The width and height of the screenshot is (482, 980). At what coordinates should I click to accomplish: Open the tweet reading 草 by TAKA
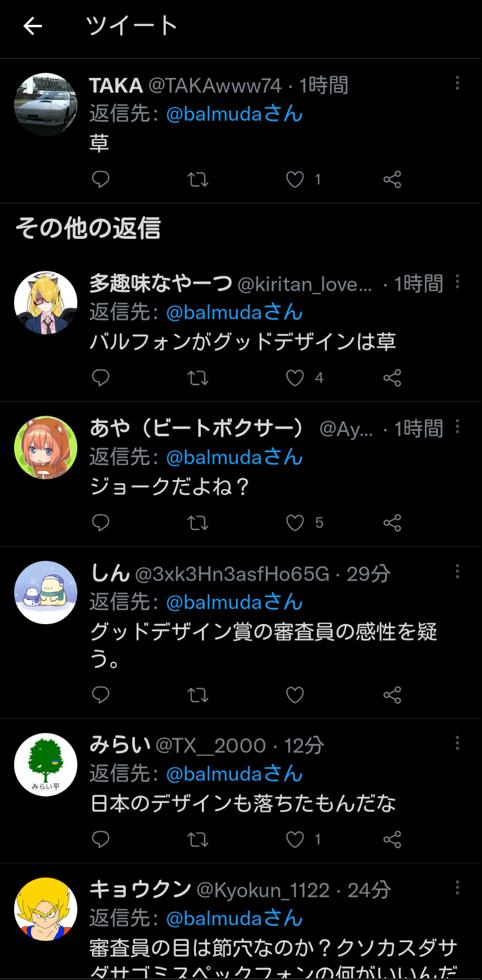coord(99,143)
